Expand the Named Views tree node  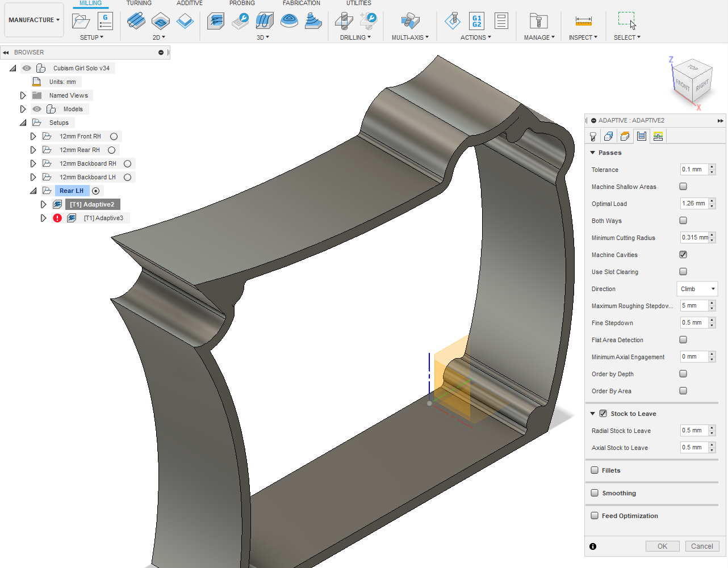[x=23, y=95]
